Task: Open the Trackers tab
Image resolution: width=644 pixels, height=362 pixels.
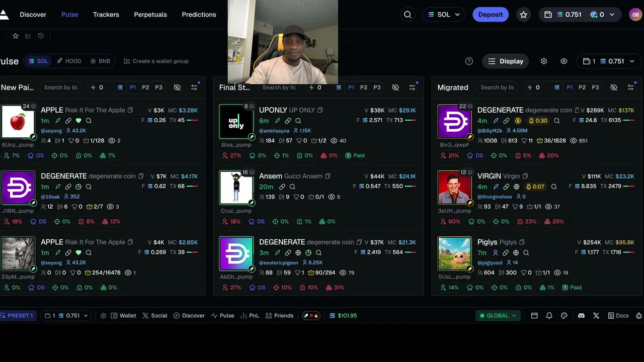Action: (x=106, y=15)
